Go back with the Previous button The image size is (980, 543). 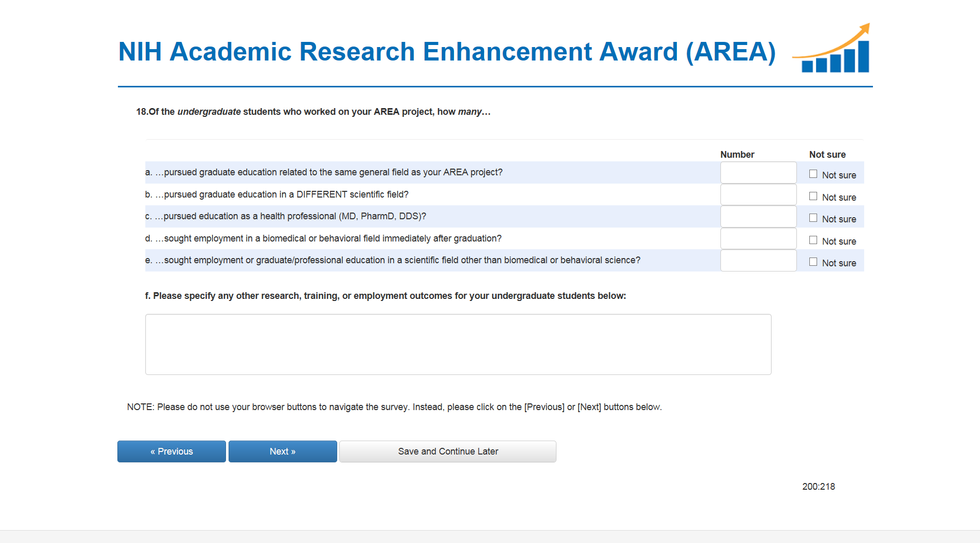(172, 451)
